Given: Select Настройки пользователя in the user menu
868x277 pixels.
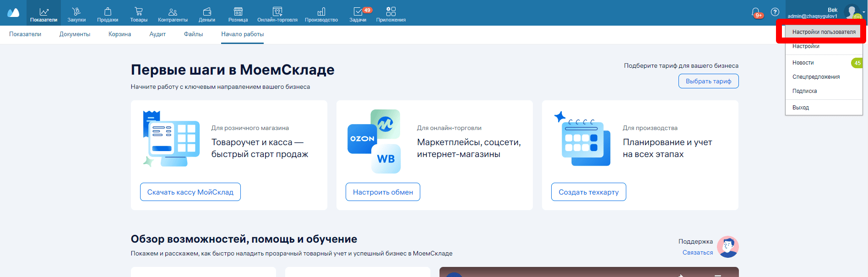Looking at the screenshot, I should pos(824,32).
